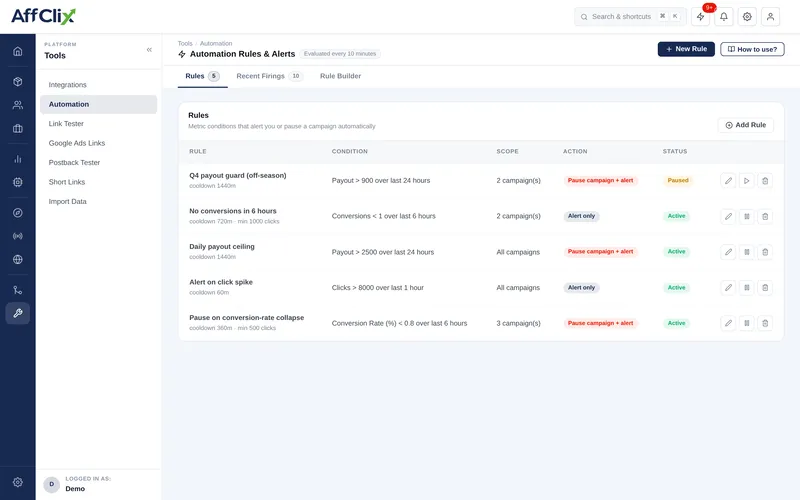
Task: Click Alert only badge for click spike
Action: tap(581, 288)
